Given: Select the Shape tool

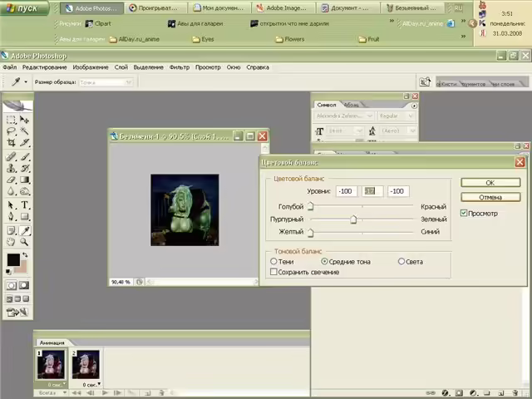Looking at the screenshot, I should (24, 216).
